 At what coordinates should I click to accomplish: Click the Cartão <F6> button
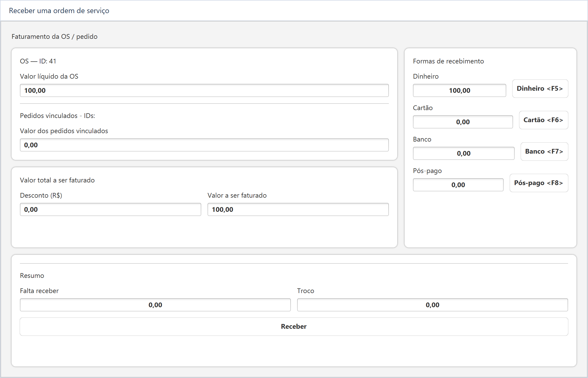tap(543, 120)
